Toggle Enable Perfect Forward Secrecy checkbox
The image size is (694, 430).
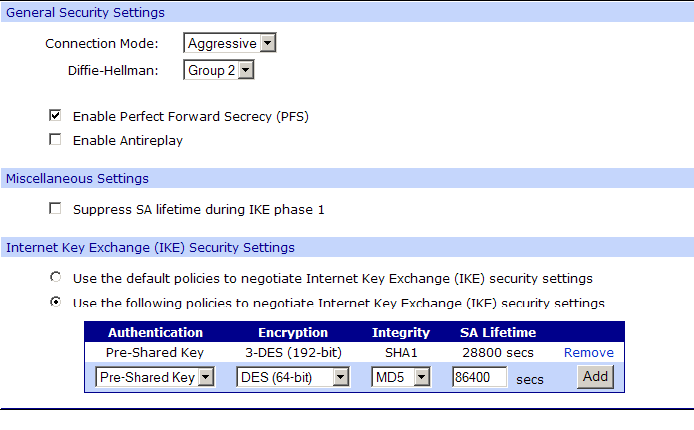click(55, 116)
